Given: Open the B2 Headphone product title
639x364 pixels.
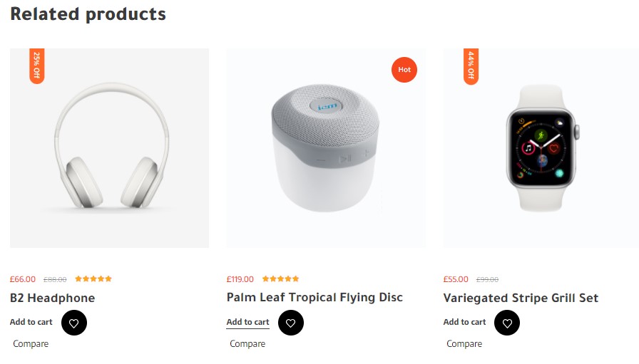Looking at the screenshot, I should click(53, 298).
